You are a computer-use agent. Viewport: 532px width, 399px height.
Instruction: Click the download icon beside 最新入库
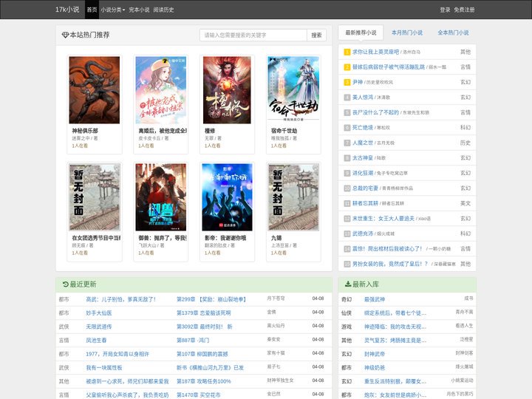point(348,284)
